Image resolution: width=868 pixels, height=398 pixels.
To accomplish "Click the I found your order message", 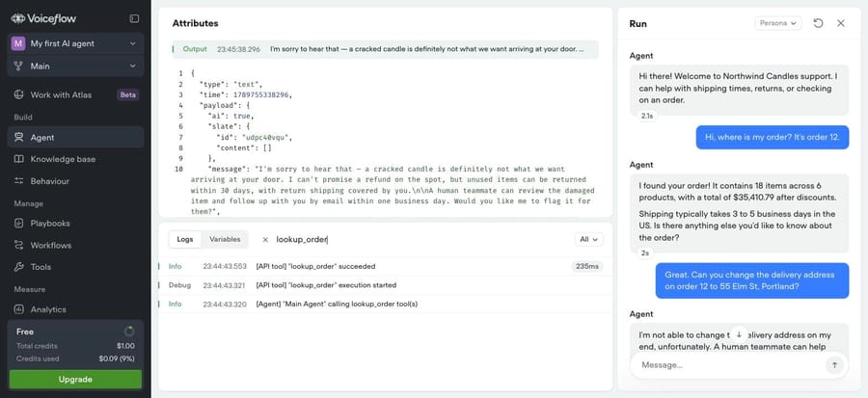I will tap(739, 213).
